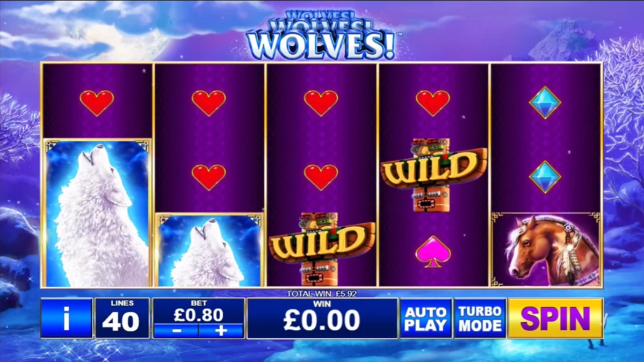Click the middle heart on reel two
The image size is (644, 362).
click(208, 177)
